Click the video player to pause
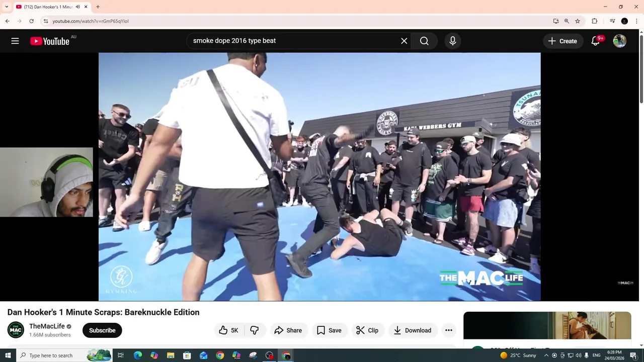644x362 pixels. [x=319, y=177]
